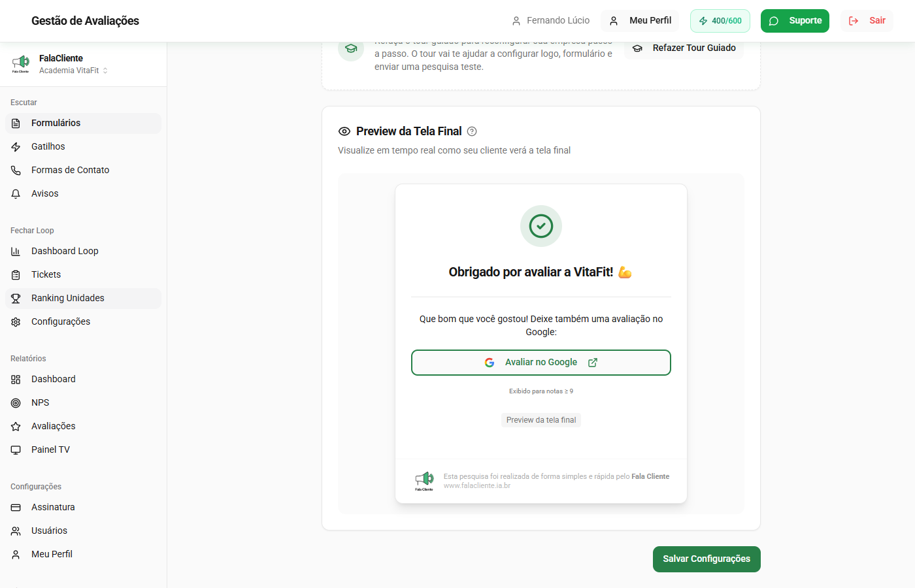Viewport: 915px width, 588px height.
Task: Click Refazer Tour Guiado button
Action: click(x=684, y=48)
